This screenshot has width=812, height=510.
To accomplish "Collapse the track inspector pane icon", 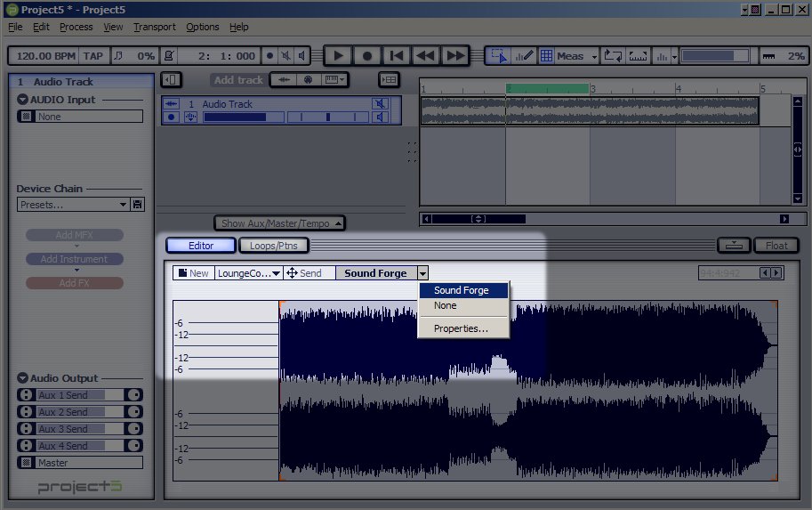I will tap(171, 80).
